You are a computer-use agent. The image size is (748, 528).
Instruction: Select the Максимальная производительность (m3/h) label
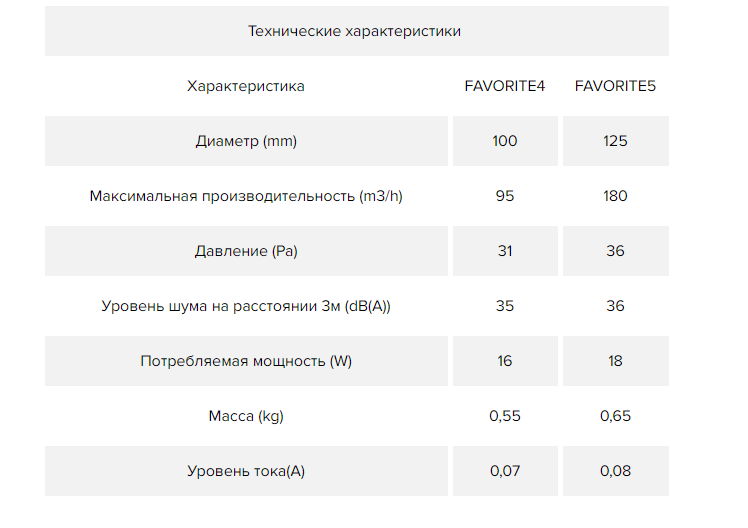pos(246,196)
